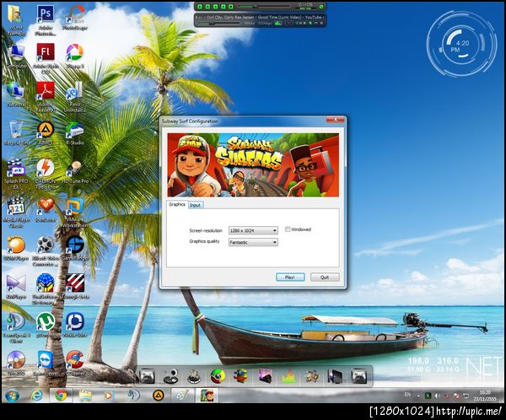This screenshot has width=506, height=420.
Task: Open the uTorrent desktop shortcut
Action: [46, 325]
